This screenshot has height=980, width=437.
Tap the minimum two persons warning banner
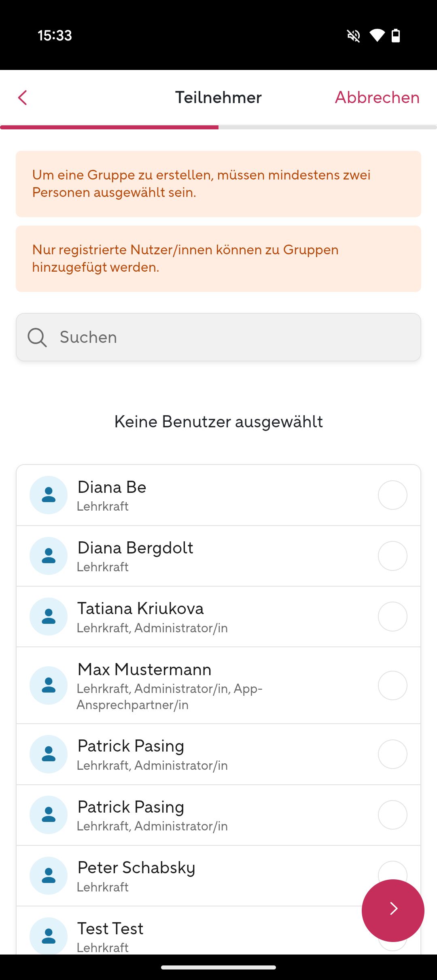[x=218, y=184]
